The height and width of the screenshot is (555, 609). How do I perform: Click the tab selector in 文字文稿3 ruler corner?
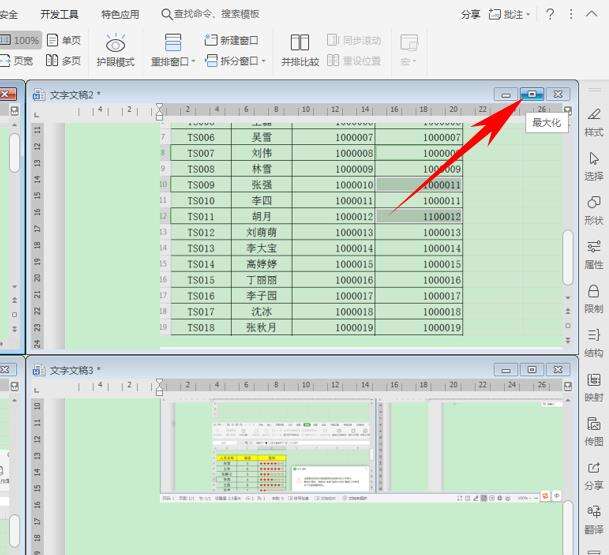[x=37, y=390]
